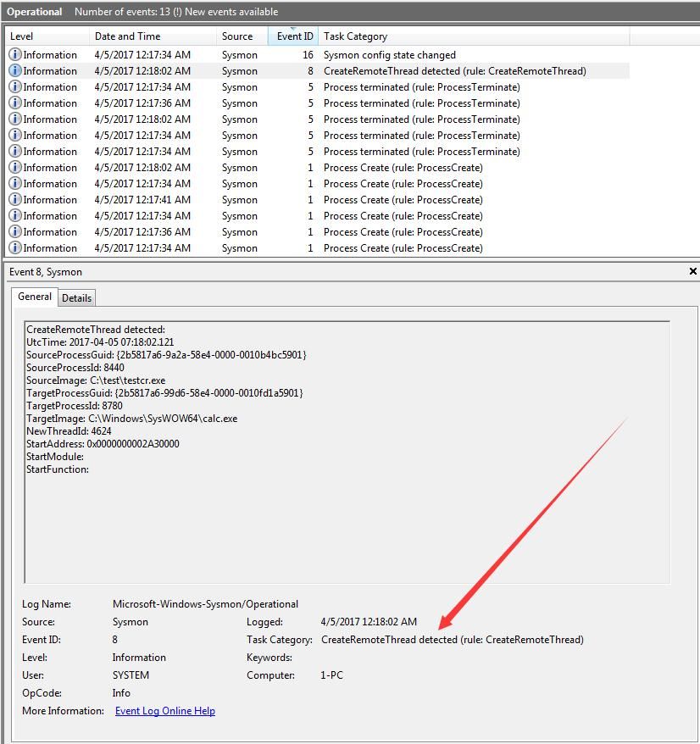Screen dimensions: 700x744
Task: Click the Event 8, Sysmon pane title
Action: (x=46, y=272)
